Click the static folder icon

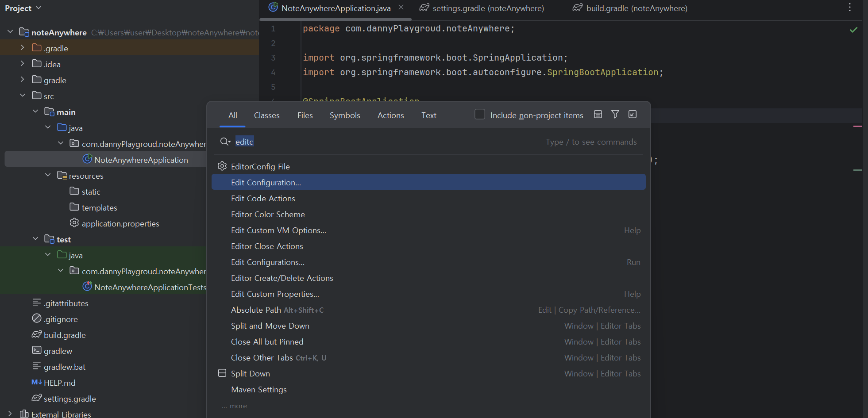[74, 191]
